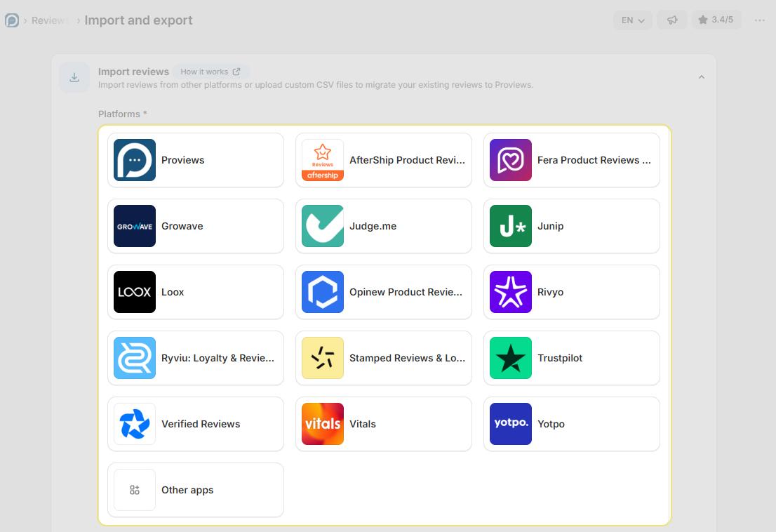Image resolution: width=776 pixels, height=532 pixels.
Task: Click the Loox black logo
Action: coord(135,292)
